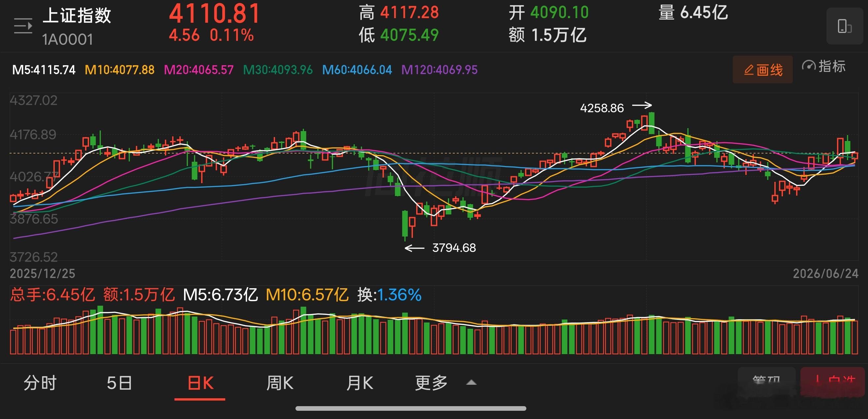Click the low value 4075.49

[x=409, y=35]
